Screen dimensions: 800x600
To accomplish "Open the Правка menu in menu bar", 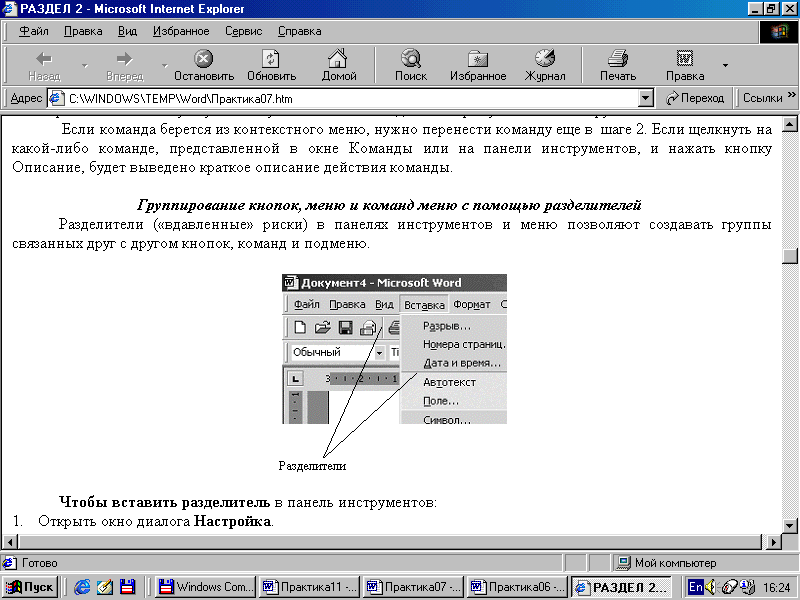I will pyautogui.click(x=83, y=31).
